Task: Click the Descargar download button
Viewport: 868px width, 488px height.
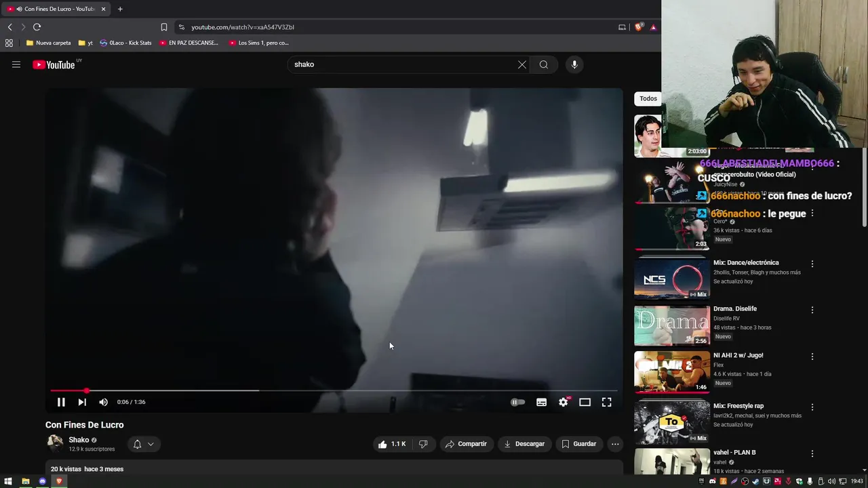Action: 524,444
